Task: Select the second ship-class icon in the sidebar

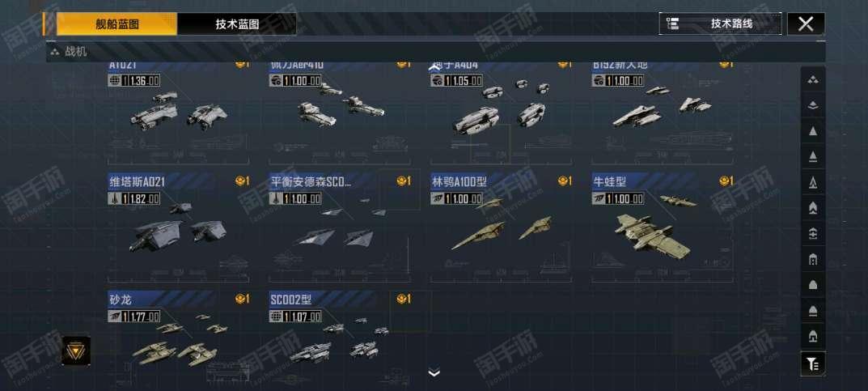Action: [813, 105]
